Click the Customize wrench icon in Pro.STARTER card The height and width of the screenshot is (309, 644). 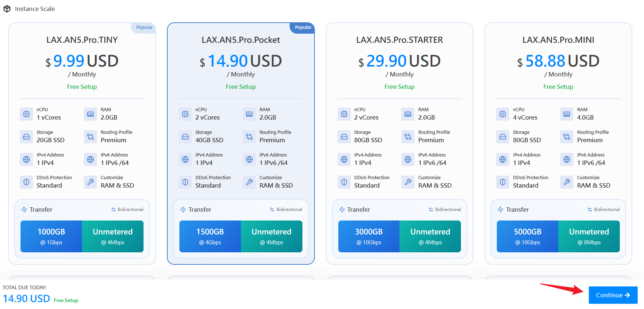408,182
